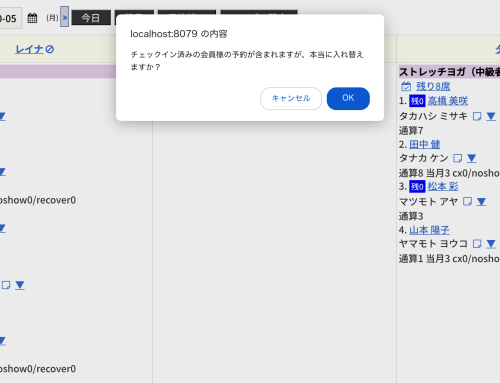Click the 通算8 当月3 stats line
500x383 pixels.
449,173
